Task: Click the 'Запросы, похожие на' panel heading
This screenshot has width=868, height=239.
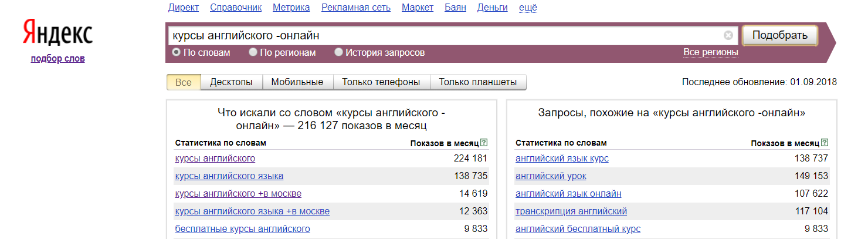Action: tap(672, 112)
